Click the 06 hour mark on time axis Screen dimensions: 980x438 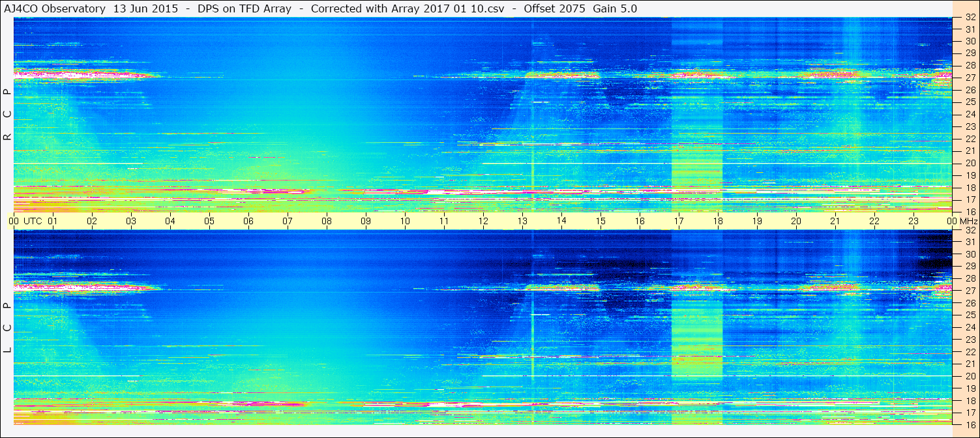click(248, 221)
